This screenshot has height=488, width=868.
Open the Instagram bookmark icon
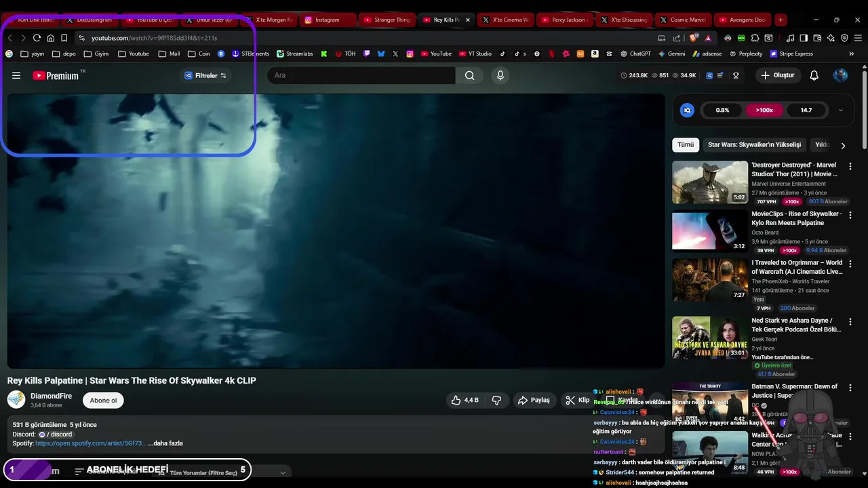click(410, 54)
